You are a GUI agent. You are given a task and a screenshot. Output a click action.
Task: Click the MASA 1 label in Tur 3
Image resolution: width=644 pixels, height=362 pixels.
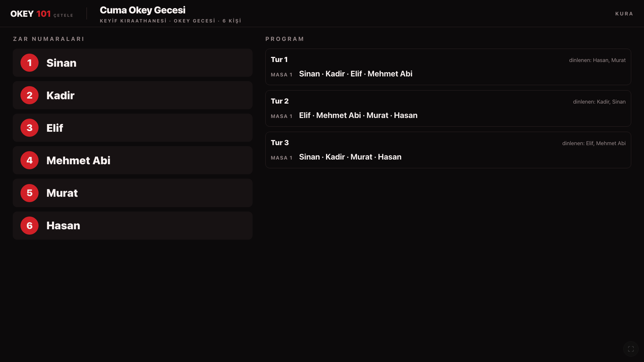282,158
